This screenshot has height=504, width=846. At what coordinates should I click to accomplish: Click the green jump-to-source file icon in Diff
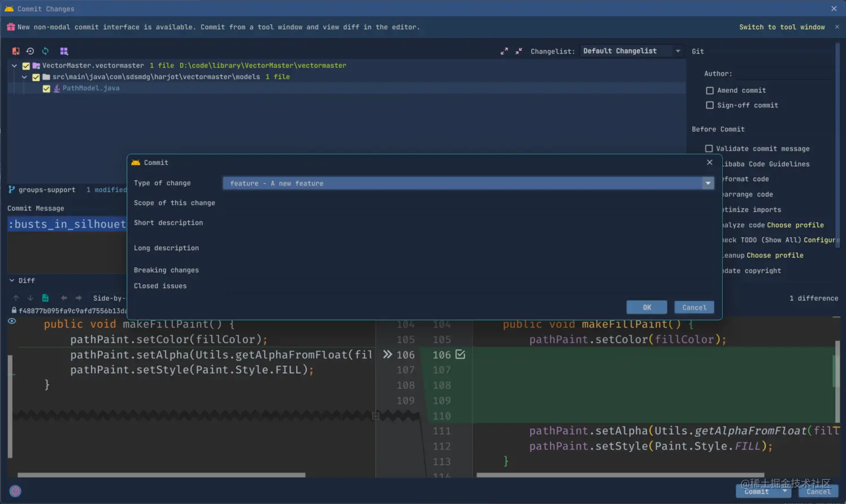coord(45,298)
